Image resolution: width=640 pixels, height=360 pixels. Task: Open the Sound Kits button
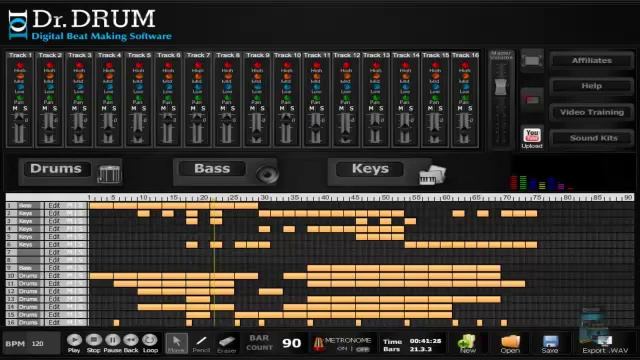point(593,138)
